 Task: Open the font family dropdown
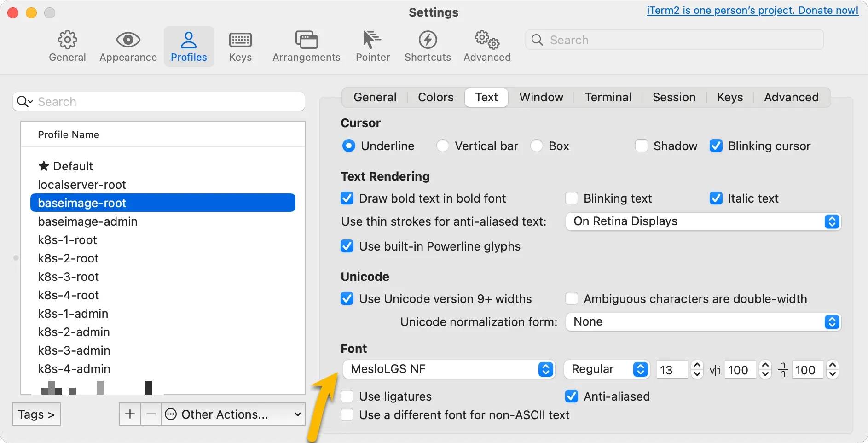[545, 369]
